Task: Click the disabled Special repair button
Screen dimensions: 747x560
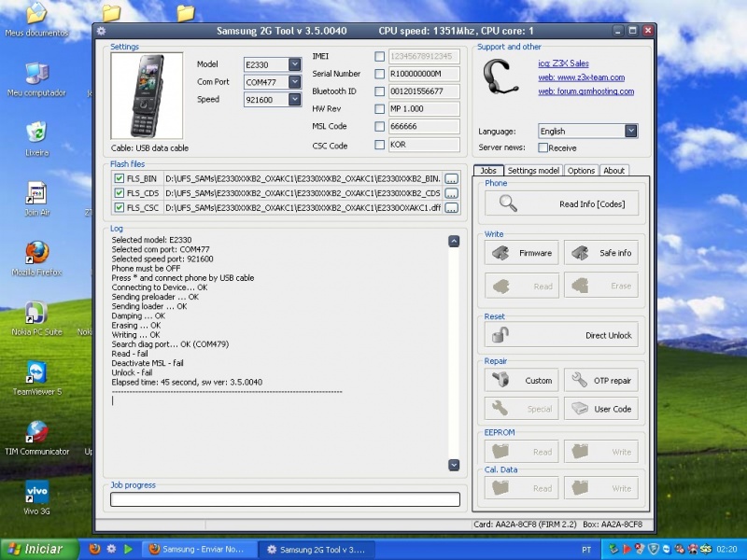Action: tap(522, 409)
